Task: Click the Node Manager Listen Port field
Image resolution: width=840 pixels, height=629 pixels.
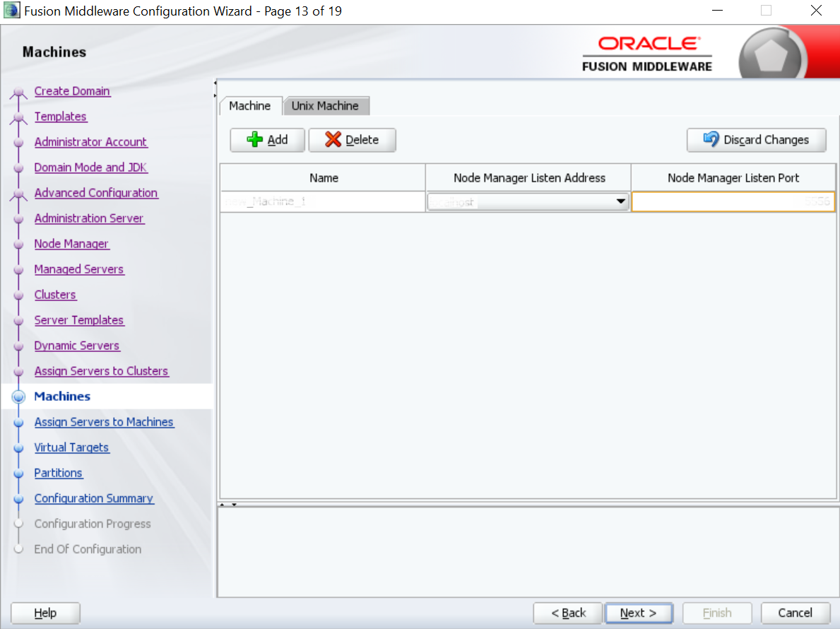Action: pyautogui.click(x=733, y=201)
